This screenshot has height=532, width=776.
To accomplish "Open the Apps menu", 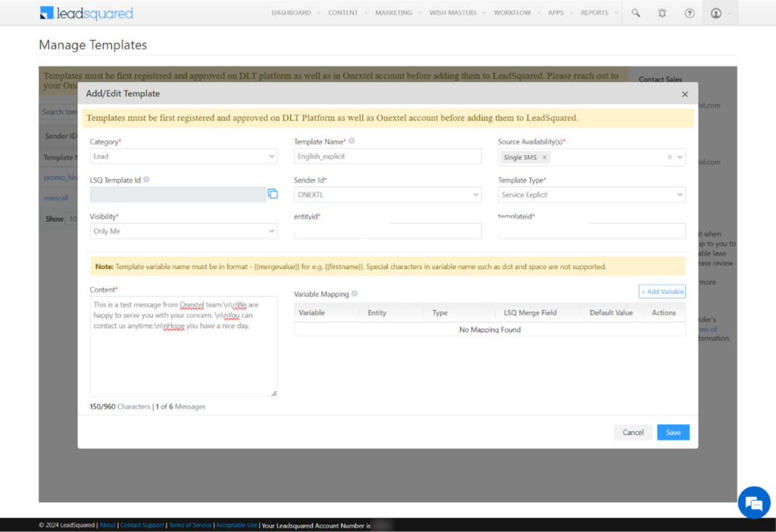I will pyautogui.click(x=555, y=13).
